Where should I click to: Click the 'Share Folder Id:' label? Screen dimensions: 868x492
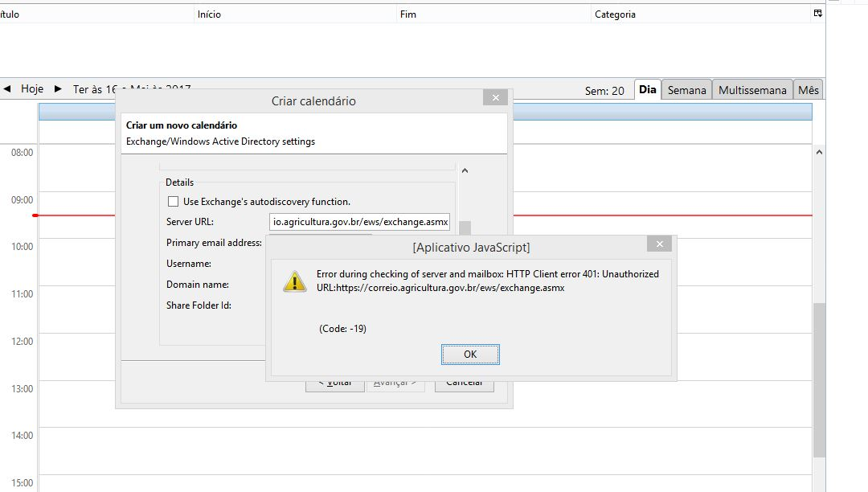click(x=199, y=305)
